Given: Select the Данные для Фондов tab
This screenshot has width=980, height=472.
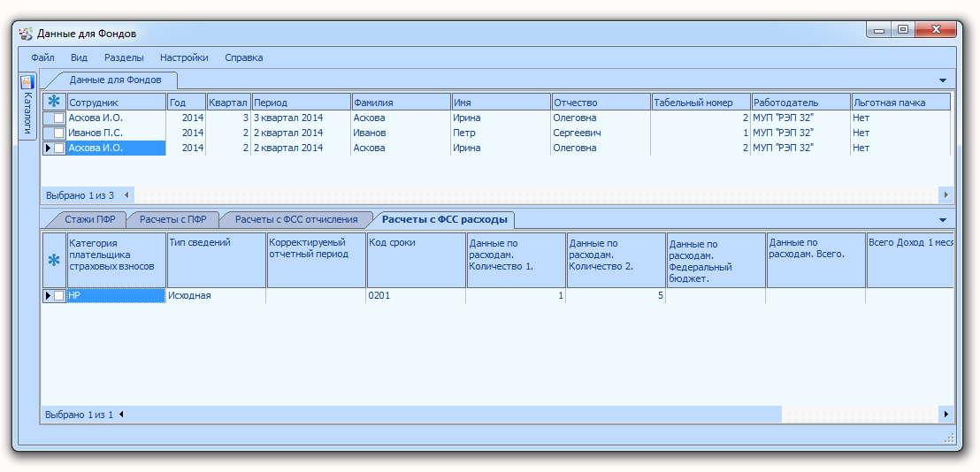Looking at the screenshot, I should click(115, 80).
